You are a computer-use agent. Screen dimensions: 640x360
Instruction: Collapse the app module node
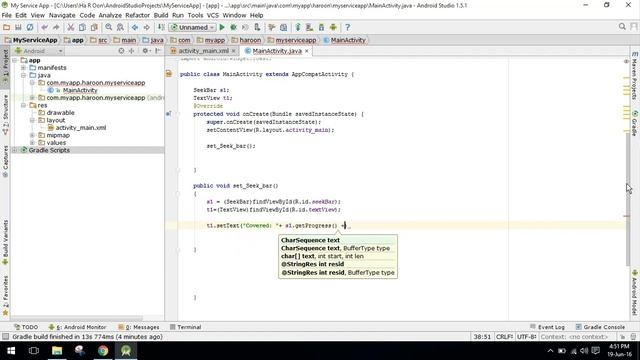coord(15,60)
